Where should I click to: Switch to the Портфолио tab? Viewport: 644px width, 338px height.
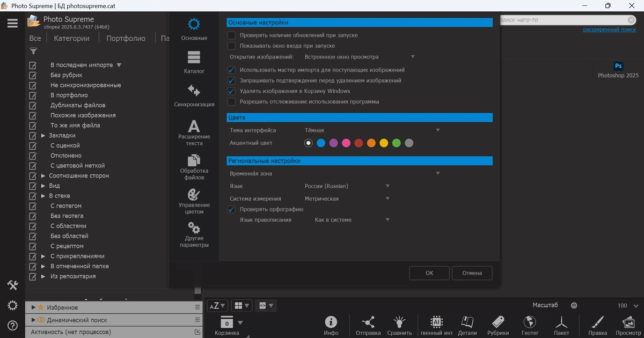(x=126, y=38)
